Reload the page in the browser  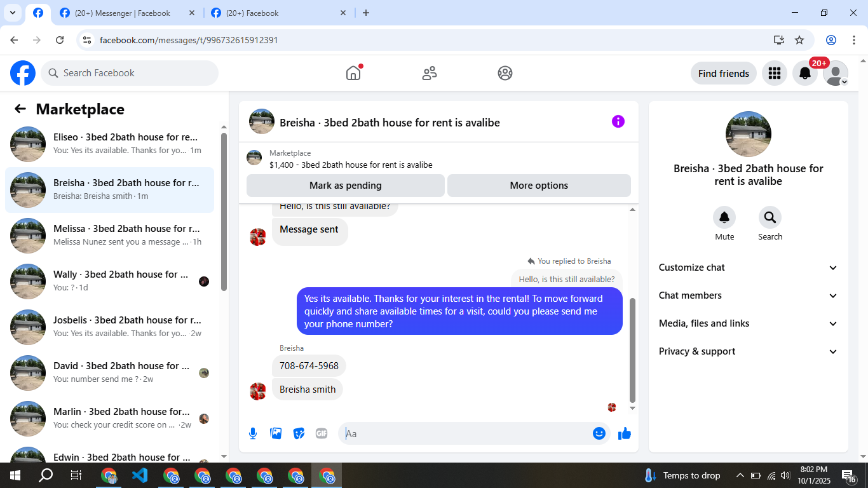click(60, 40)
